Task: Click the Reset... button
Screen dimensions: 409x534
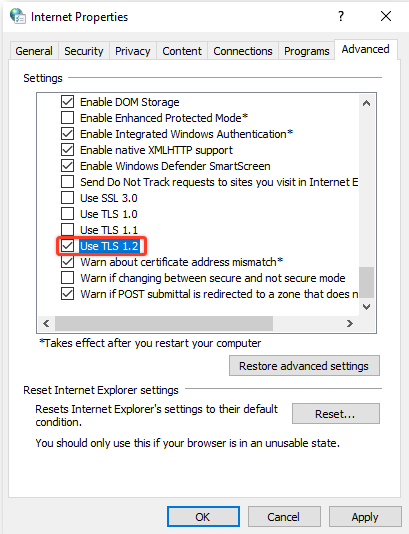Action: click(335, 414)
